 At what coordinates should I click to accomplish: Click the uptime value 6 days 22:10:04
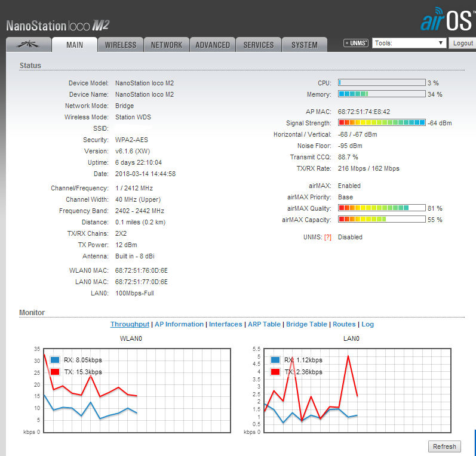[138, 162]
